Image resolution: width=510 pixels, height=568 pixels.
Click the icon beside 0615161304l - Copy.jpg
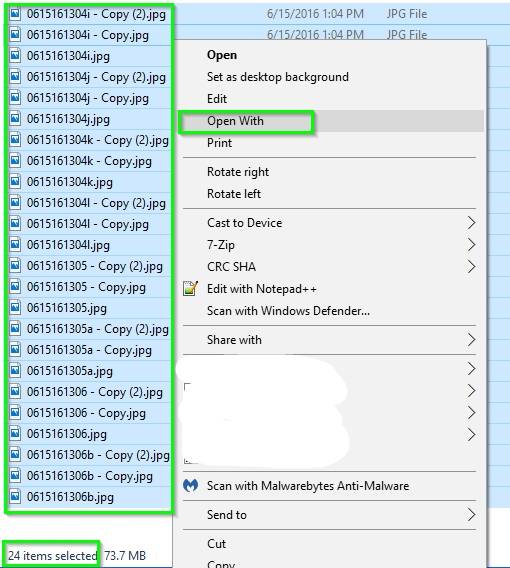tap(15, 224)
